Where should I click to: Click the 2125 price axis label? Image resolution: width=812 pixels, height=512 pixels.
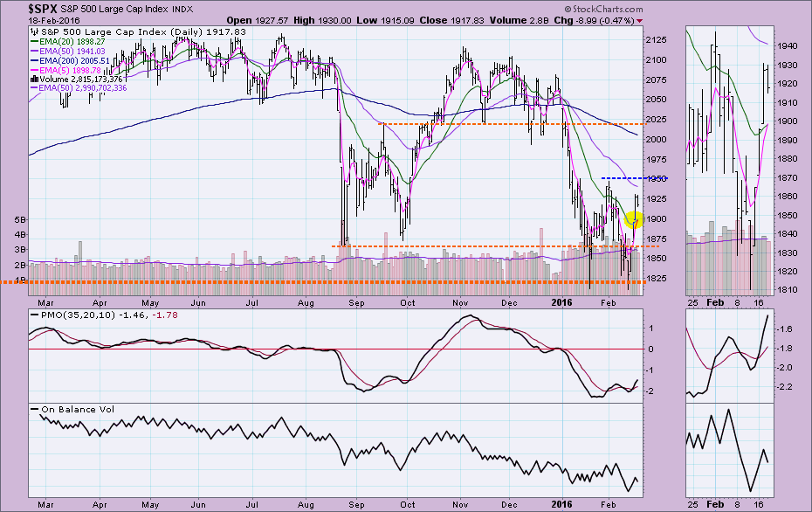656,40
